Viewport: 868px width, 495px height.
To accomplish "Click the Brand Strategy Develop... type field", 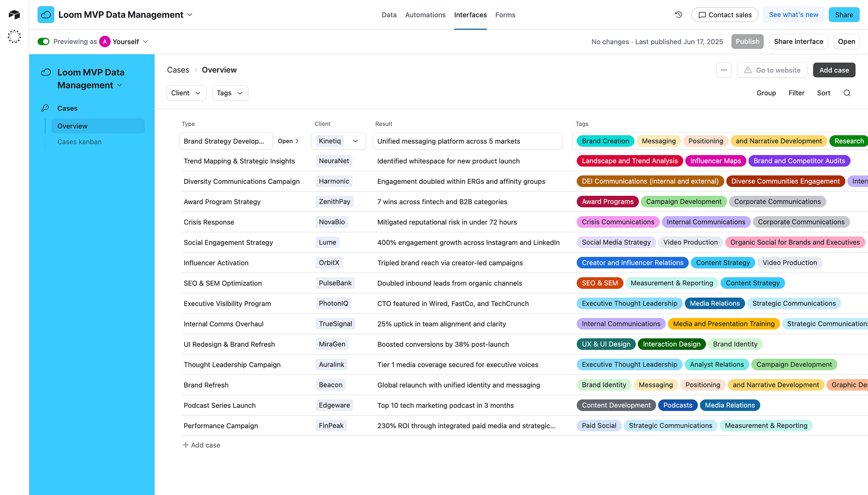I will coord(225,141).
